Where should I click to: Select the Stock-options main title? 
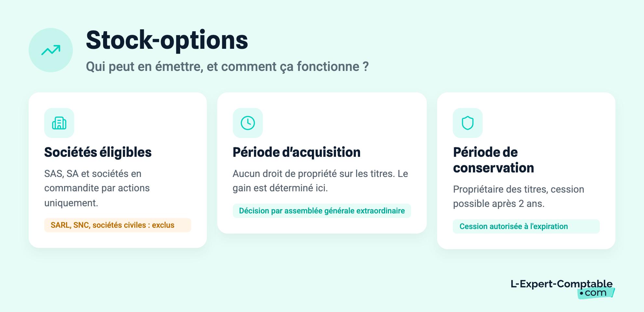167,40
